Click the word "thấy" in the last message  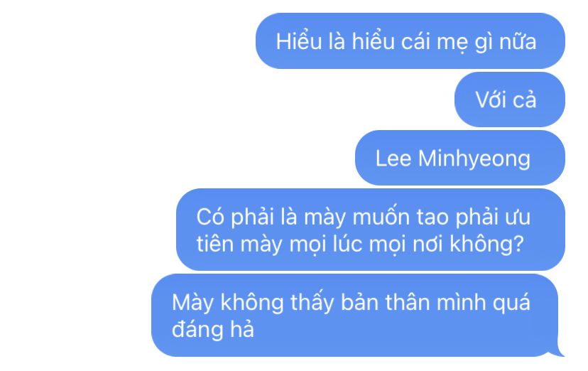click(x=312, y=303)
